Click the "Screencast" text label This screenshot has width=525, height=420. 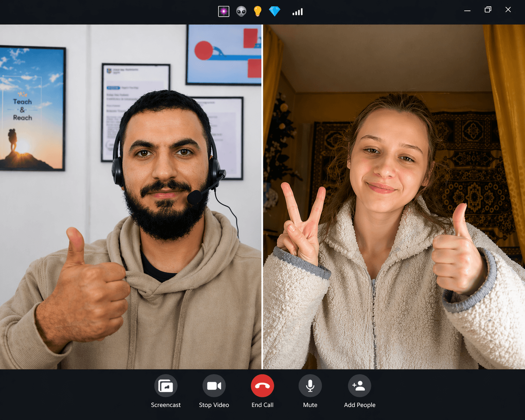(166, 405)
